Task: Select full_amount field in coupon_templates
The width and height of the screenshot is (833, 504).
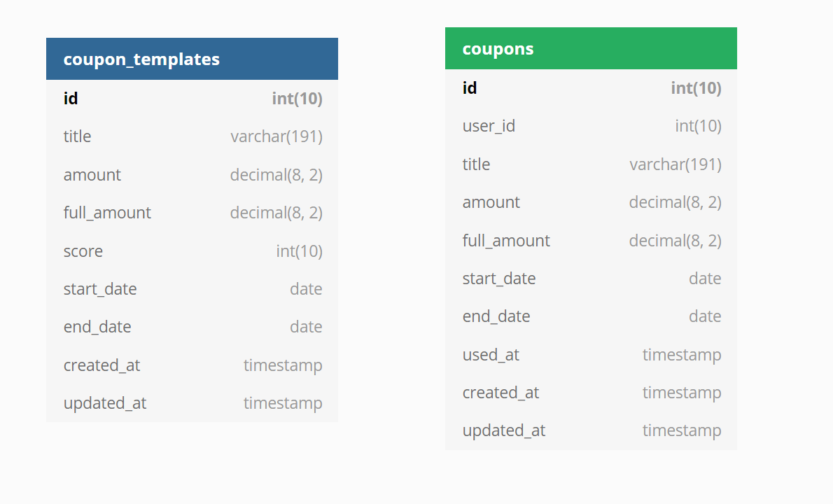Action: pos(192,213)
